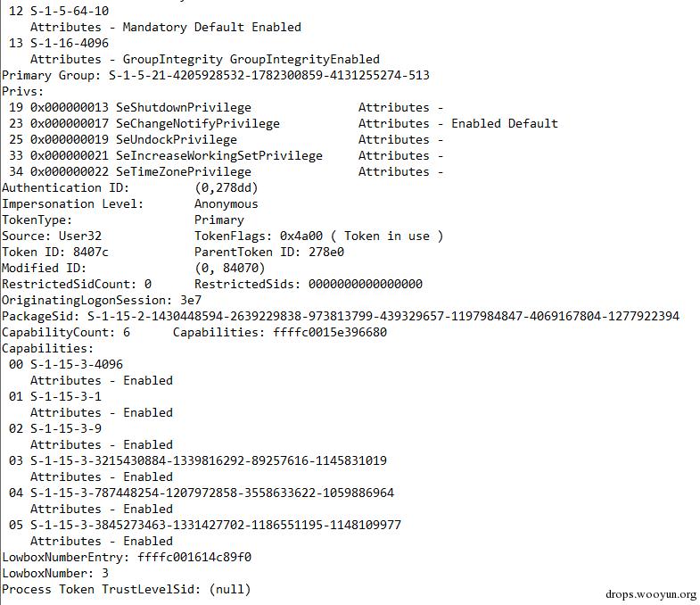Image resolution: width=700 pixels, height=605 pixels.
Task: Click capability SID S-1-15-3-4096
Action: [x=77, y=364]
